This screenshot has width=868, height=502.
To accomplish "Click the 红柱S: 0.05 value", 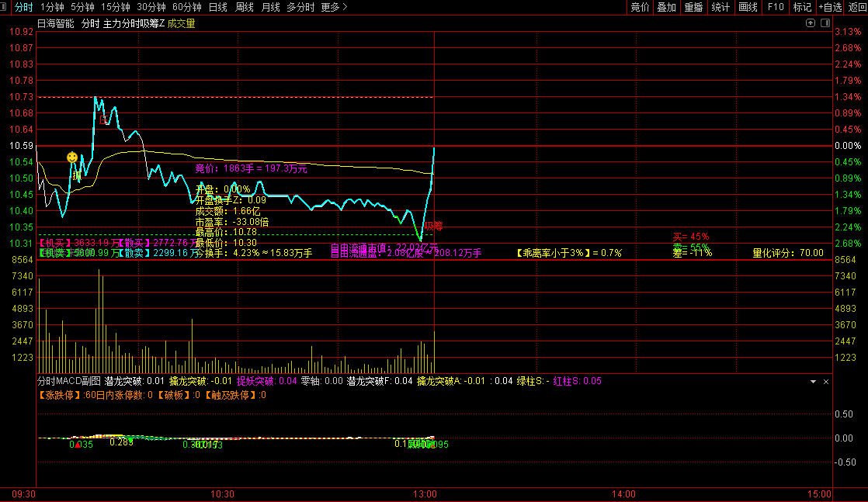I will click(x=577, y=381).
